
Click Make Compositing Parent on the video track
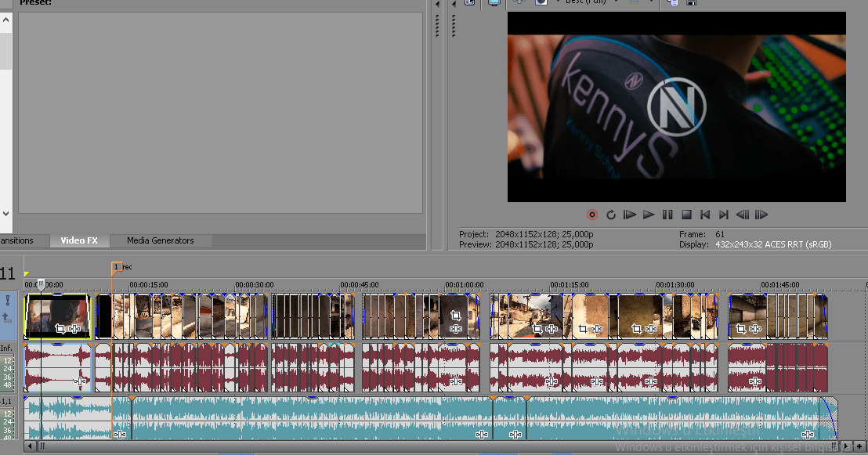[7, 318]
